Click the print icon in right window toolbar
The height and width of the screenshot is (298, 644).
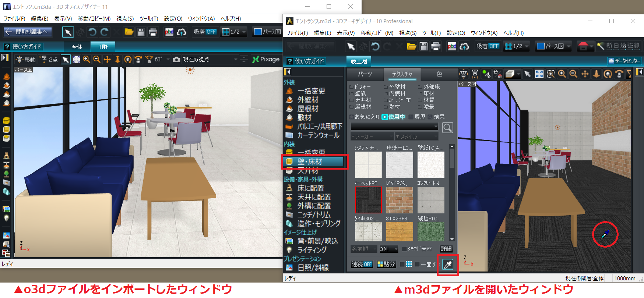[x=436, y=46]
